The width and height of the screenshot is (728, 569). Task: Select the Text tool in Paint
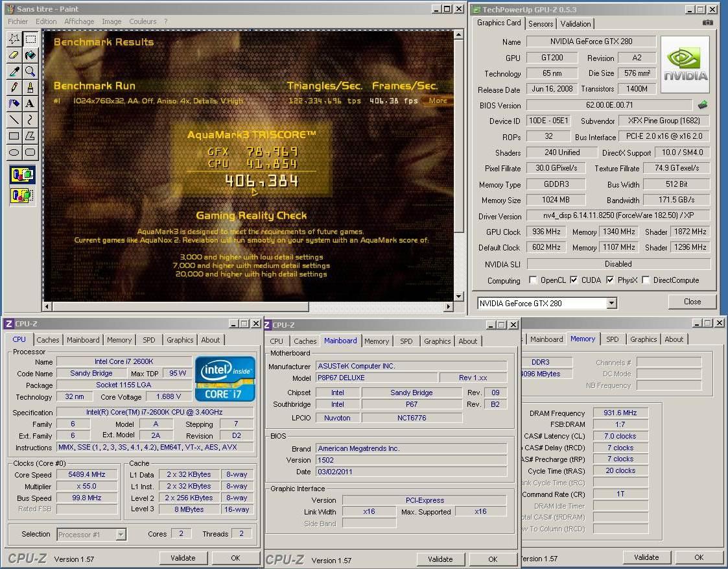pyautogui.click(x=30, y=103)
